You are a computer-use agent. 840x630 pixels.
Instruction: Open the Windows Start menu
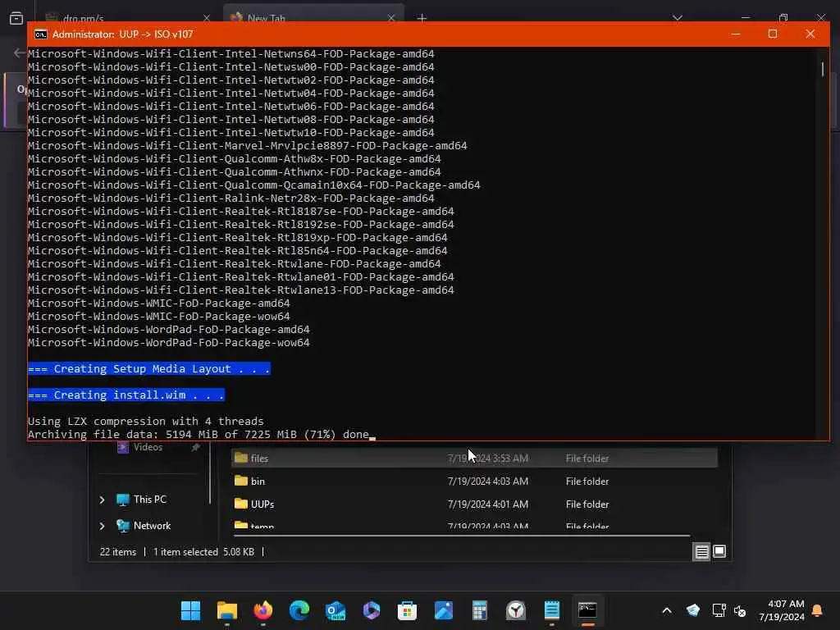190,610
